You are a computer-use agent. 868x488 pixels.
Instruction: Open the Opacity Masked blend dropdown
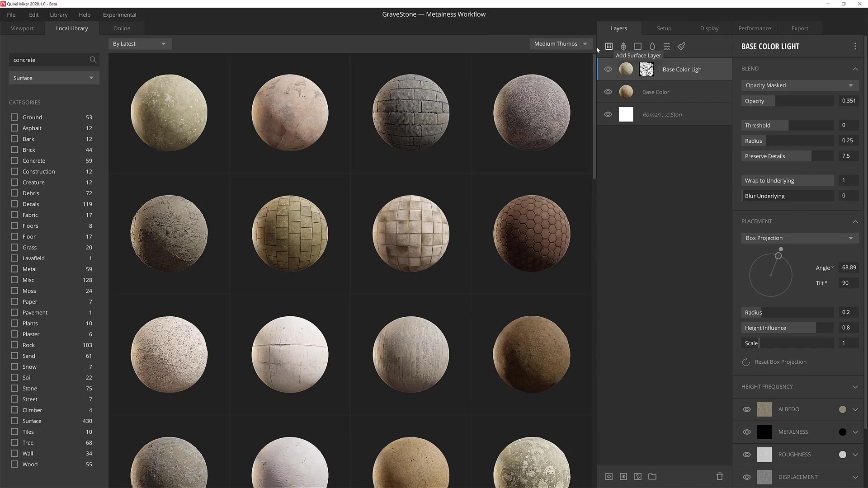tap(799, 85)
